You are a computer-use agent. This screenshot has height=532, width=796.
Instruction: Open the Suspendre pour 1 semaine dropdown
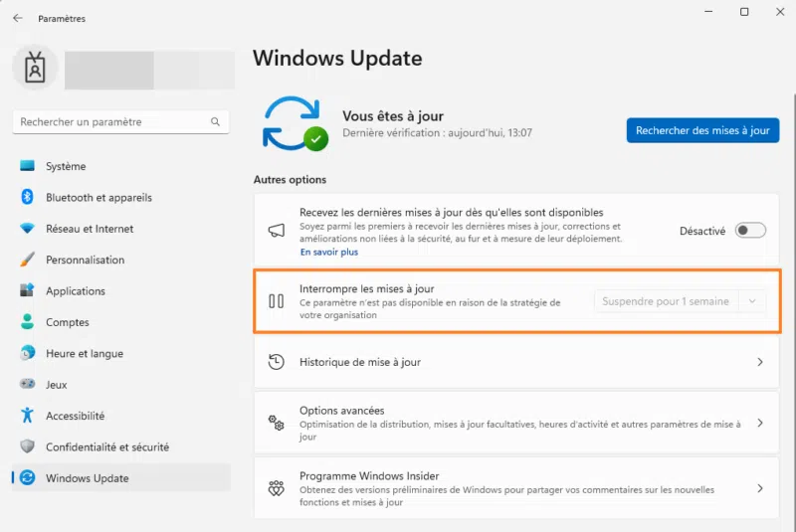[x=681, y=301]
